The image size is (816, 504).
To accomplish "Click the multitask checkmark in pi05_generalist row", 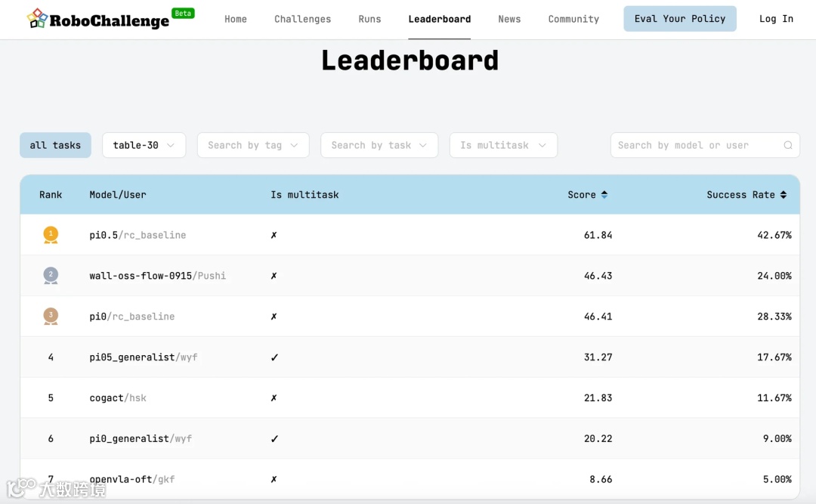I will (274, 357).
